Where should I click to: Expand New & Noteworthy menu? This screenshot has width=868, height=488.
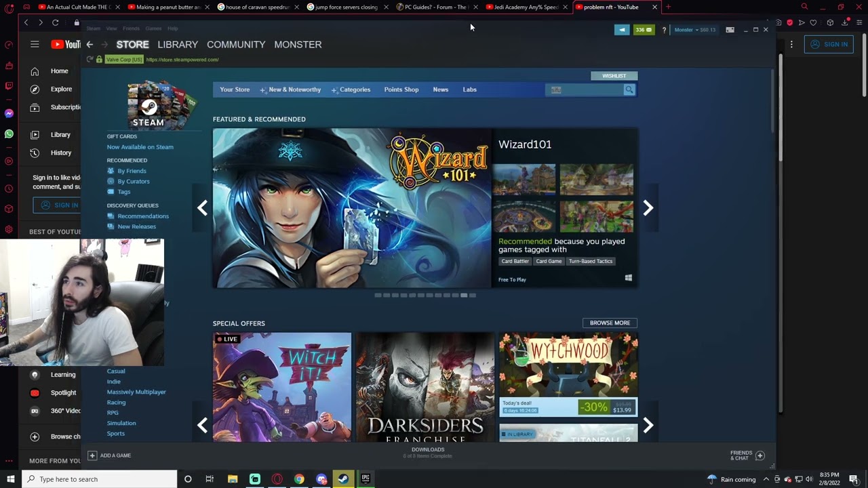(291, 89)
